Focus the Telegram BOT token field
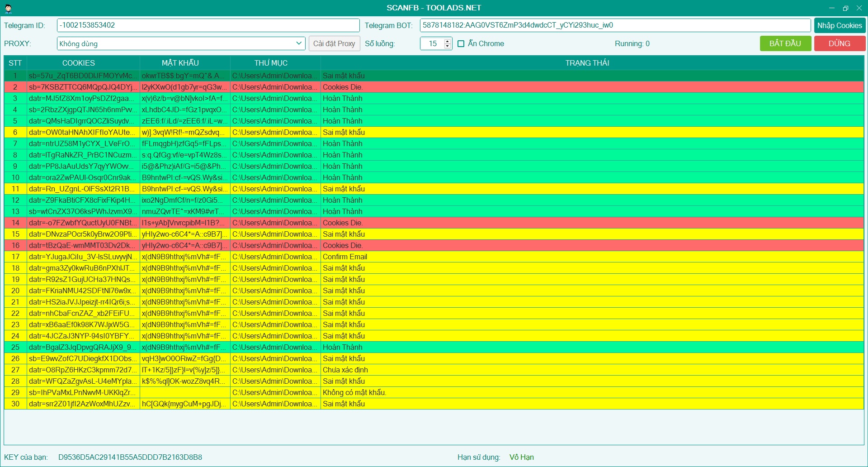The image size is (868, 467). (615, 25)
